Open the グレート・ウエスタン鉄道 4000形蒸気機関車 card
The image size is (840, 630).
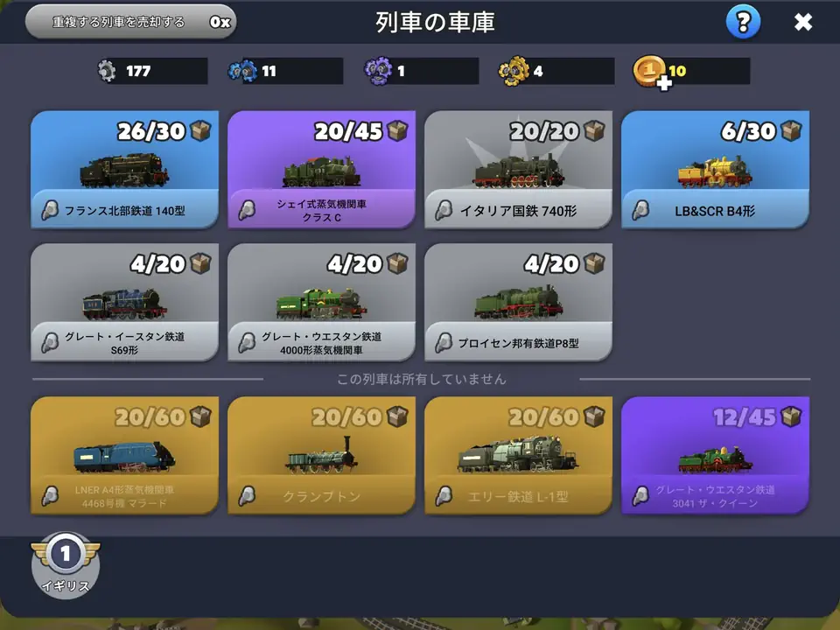pyautogui.click(x=321, y=302)
